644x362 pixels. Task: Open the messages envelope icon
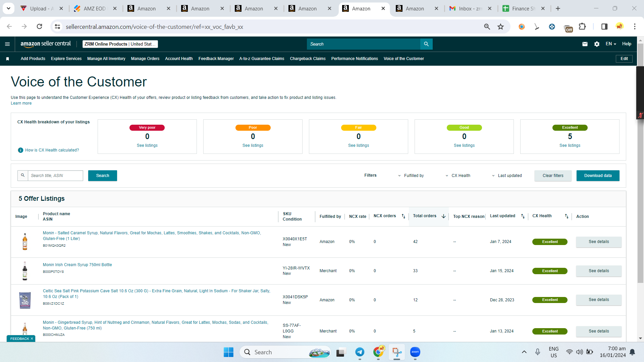pos(585,44)
